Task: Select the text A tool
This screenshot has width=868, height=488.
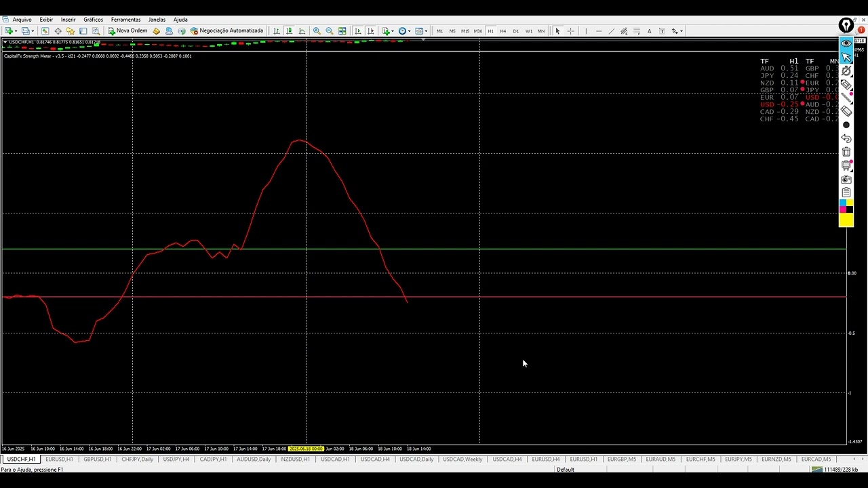Action: click(649, 30)
